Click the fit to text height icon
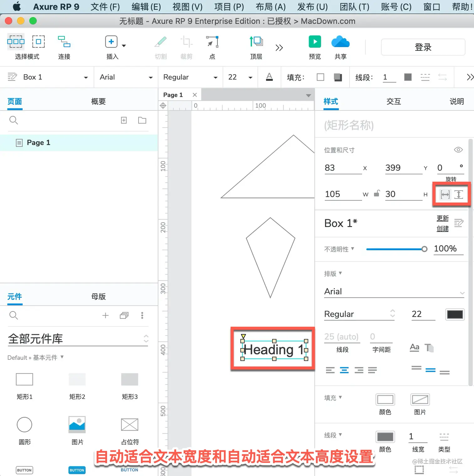Viewport: 474px width, 476px height. coord(459,194)
